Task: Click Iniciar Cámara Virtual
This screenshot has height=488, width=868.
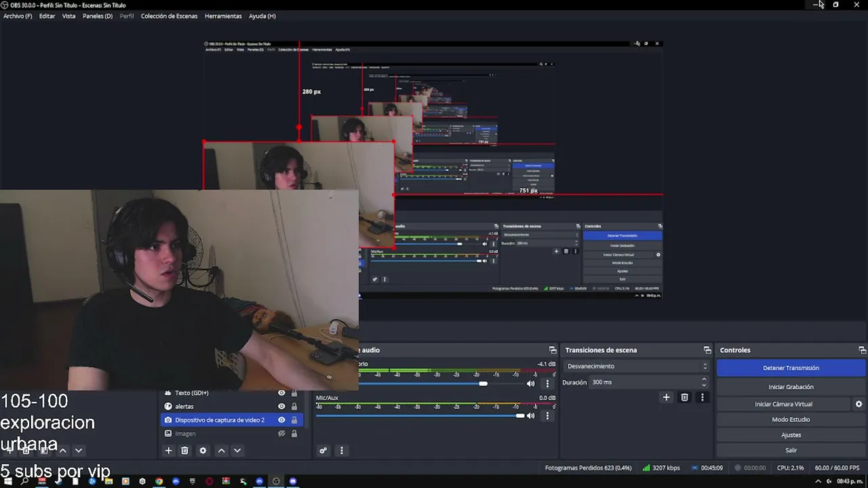Action: point(783,404)
